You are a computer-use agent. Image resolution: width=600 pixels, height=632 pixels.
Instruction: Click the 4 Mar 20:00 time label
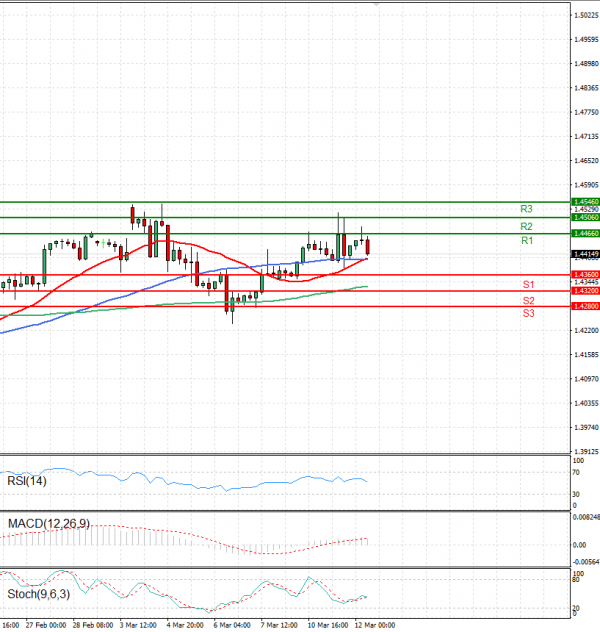pos(185,625)
